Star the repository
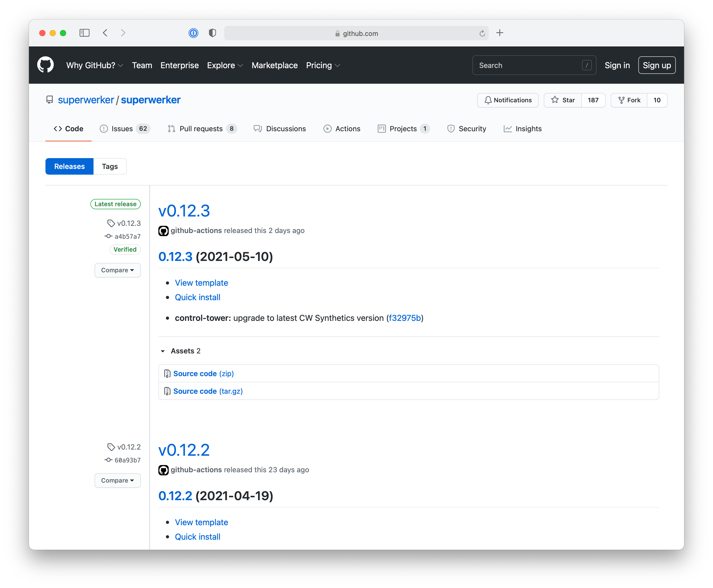 [563, 100]
